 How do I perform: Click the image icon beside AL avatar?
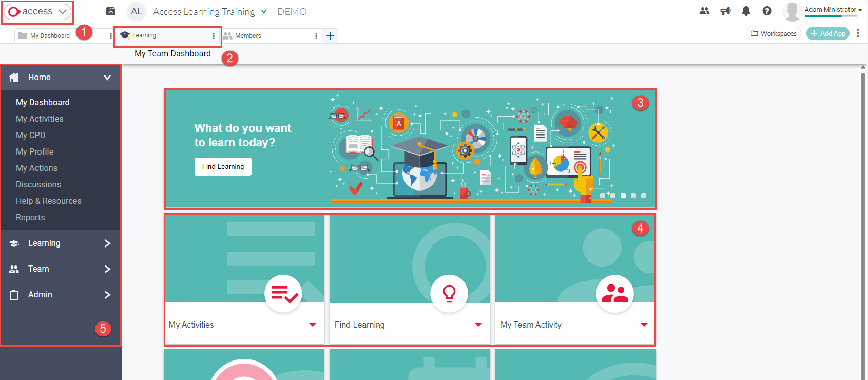coord(111,11)
